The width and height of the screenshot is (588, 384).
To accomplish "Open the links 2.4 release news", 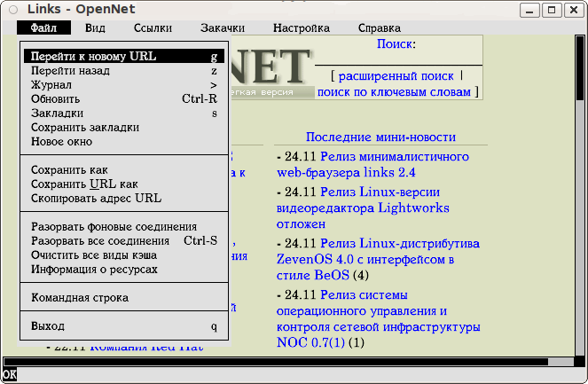I will [x=372, y=165].
